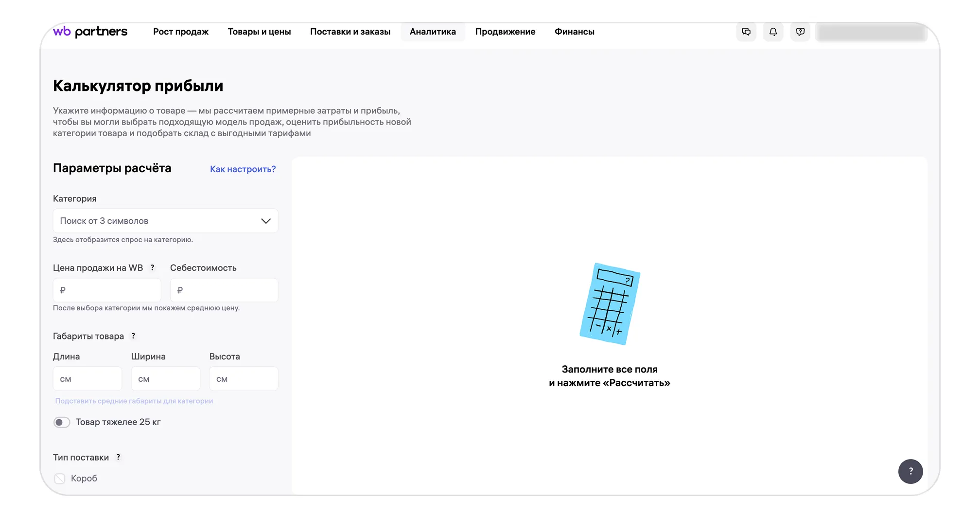Image resolution: width=980 pixels, height=515 pixels.
Task: Open the notifications bell
Action: [773, 32]
